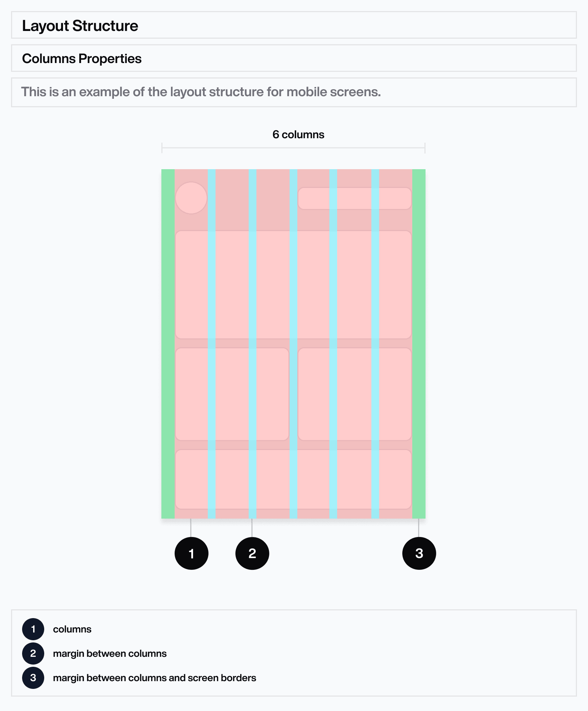Image resolution: width=588 pixels, height=711 pixels.
Task: Click the large black marker numbered 2
Action: (252, 553)
